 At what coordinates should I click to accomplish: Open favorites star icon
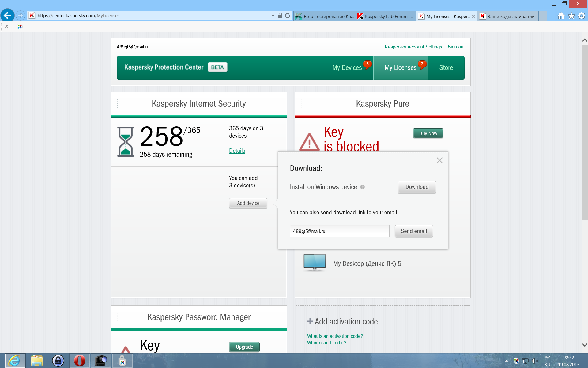tap(571, 16)
